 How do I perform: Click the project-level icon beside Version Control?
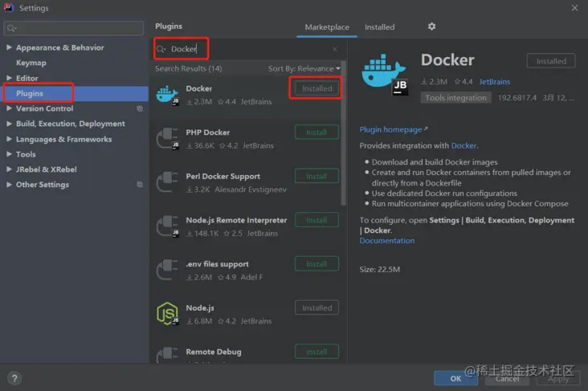click(140, 108)
